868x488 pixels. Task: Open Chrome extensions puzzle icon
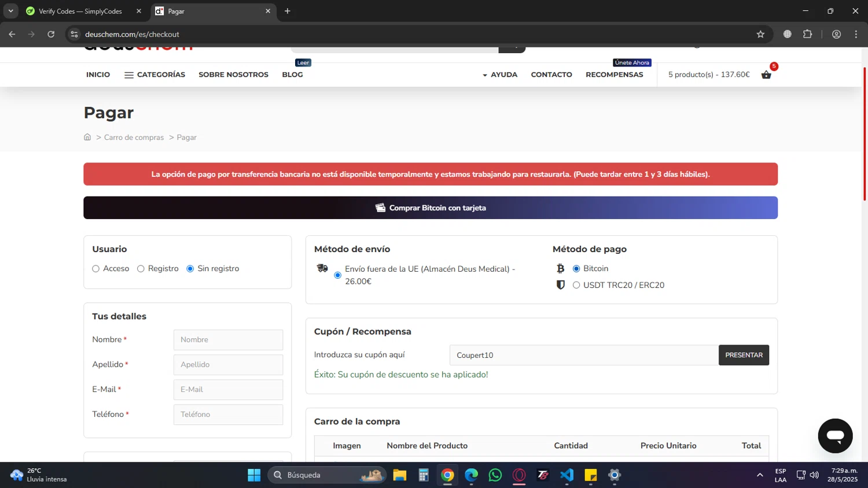[x=807, y=34]
